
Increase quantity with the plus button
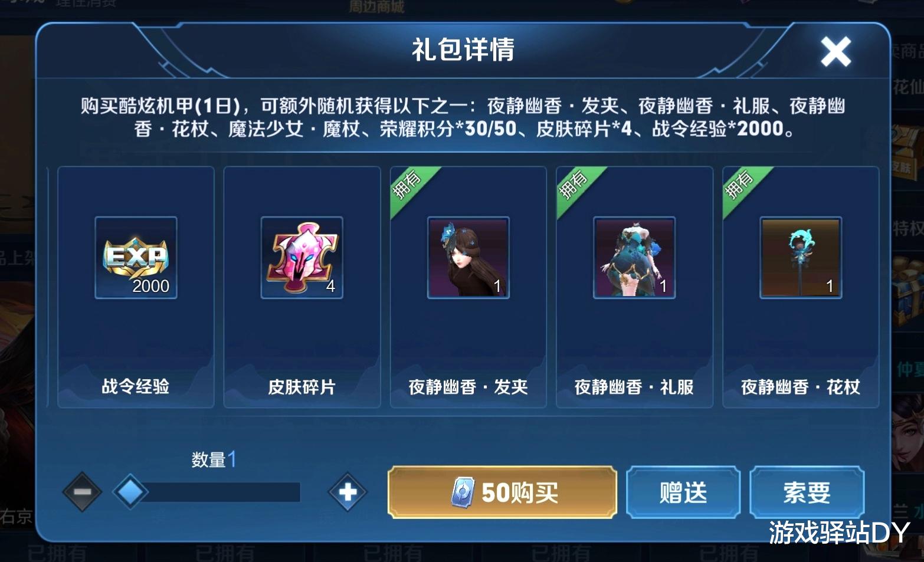348,492
